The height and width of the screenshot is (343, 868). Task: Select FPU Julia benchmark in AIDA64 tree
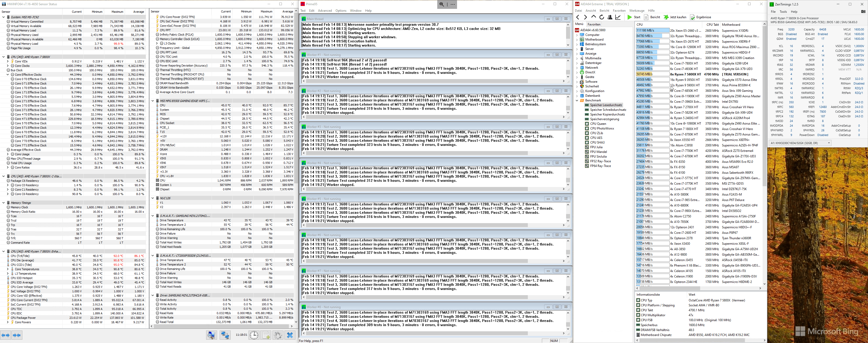[596, 147]
